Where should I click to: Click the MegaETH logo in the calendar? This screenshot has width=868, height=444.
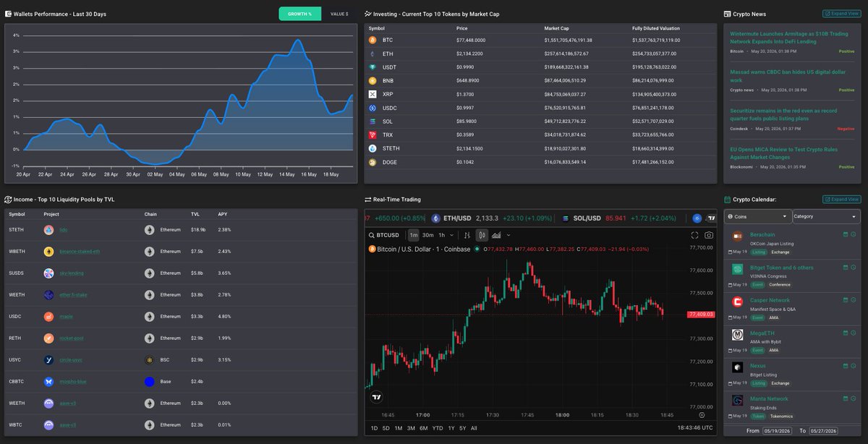[737, 335]
